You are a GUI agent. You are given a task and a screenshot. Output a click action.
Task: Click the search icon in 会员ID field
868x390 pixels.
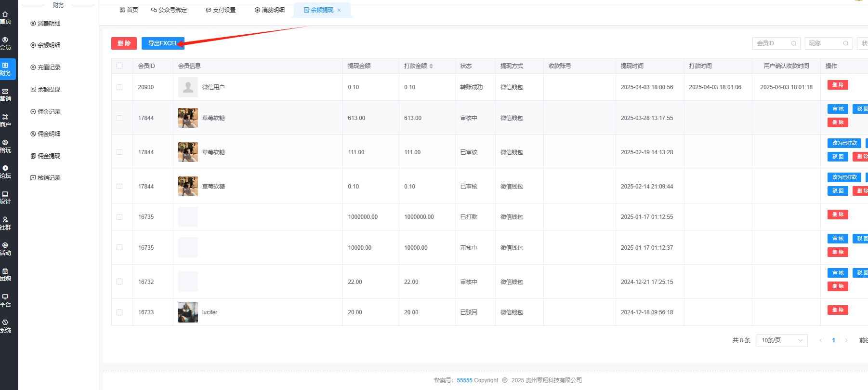point(793,43)
